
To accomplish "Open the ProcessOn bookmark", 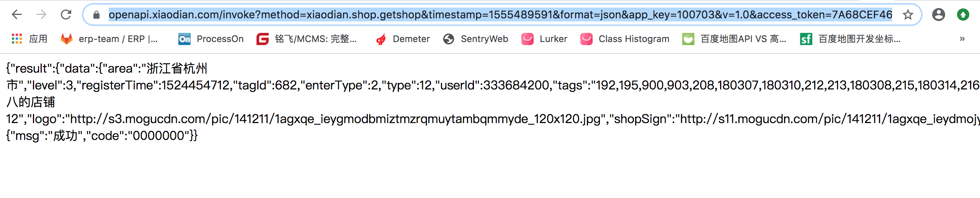I will (211, 39).
